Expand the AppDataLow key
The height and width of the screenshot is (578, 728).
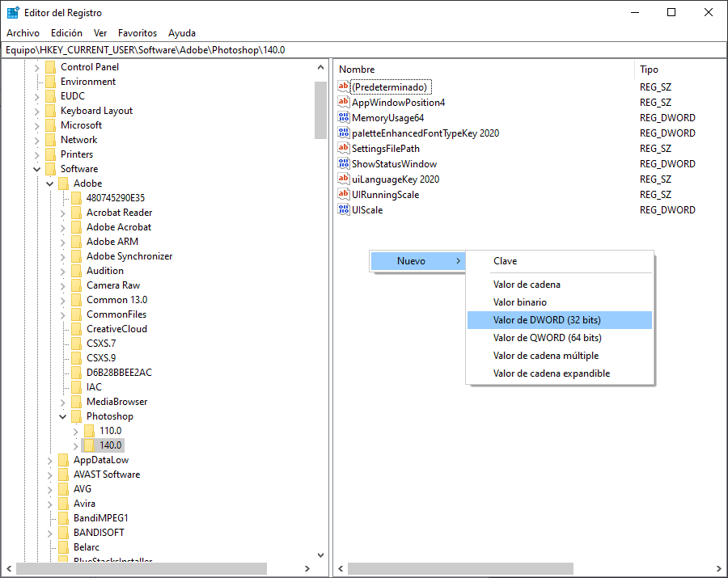tap(49, 461)
